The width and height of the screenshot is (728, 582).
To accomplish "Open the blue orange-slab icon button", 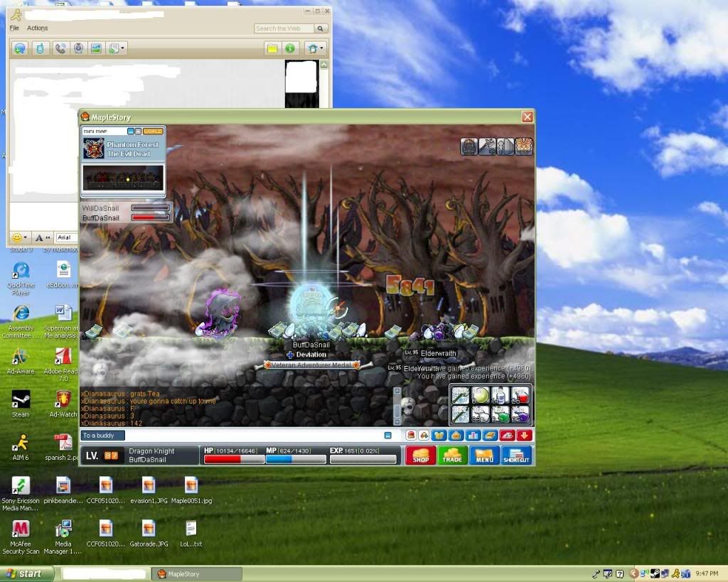I will click(491, 436).
